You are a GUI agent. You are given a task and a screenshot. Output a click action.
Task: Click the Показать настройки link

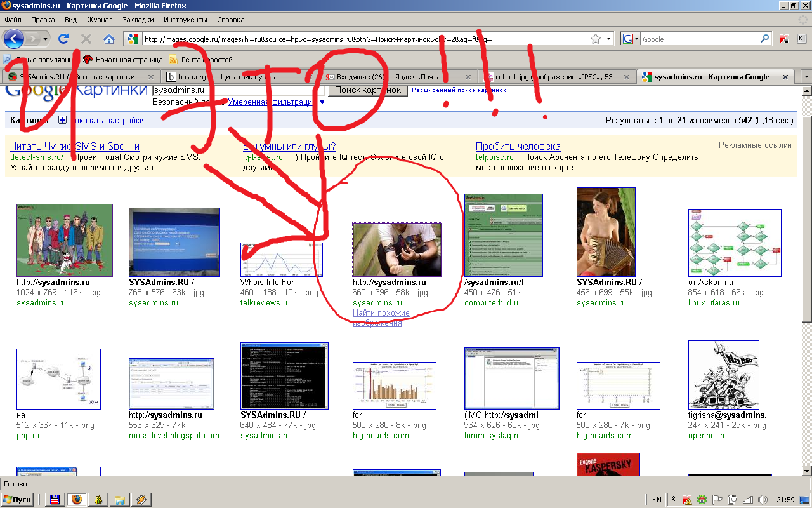click(x=110, y=120)
